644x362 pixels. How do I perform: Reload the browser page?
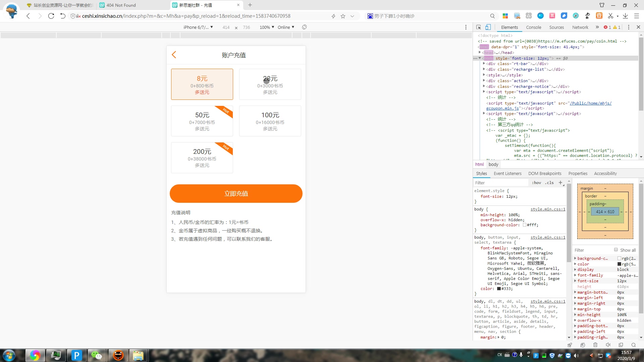click(51, 16)
